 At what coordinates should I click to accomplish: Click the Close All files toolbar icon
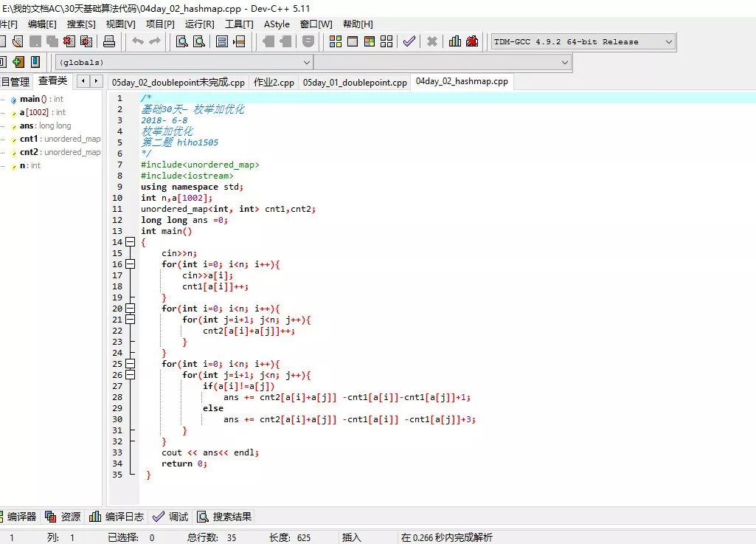click(x=86, y=41)
